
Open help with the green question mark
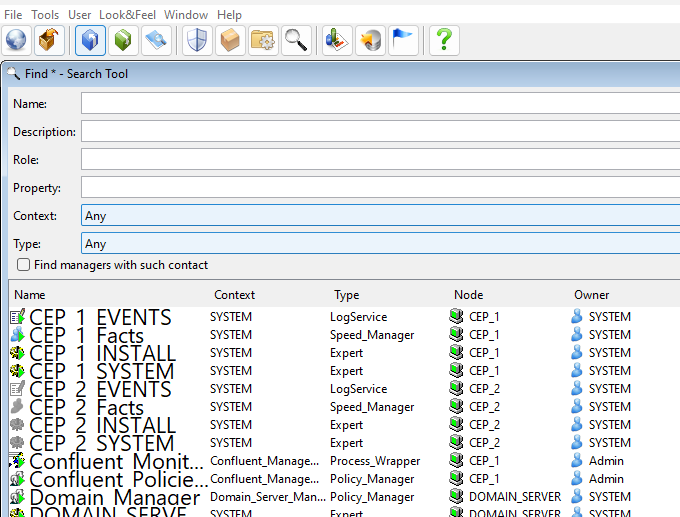[444, 40]
